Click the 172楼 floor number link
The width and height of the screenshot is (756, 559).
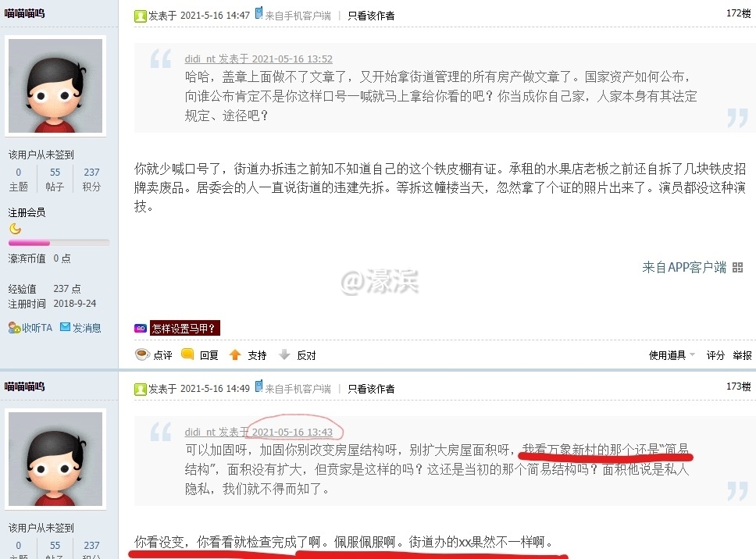coord(739,13)
